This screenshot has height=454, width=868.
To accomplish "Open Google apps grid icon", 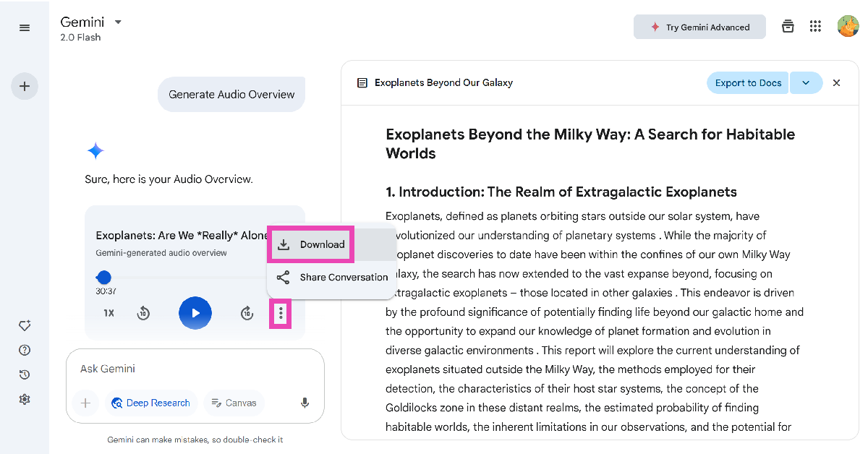I will coord(815,27).
